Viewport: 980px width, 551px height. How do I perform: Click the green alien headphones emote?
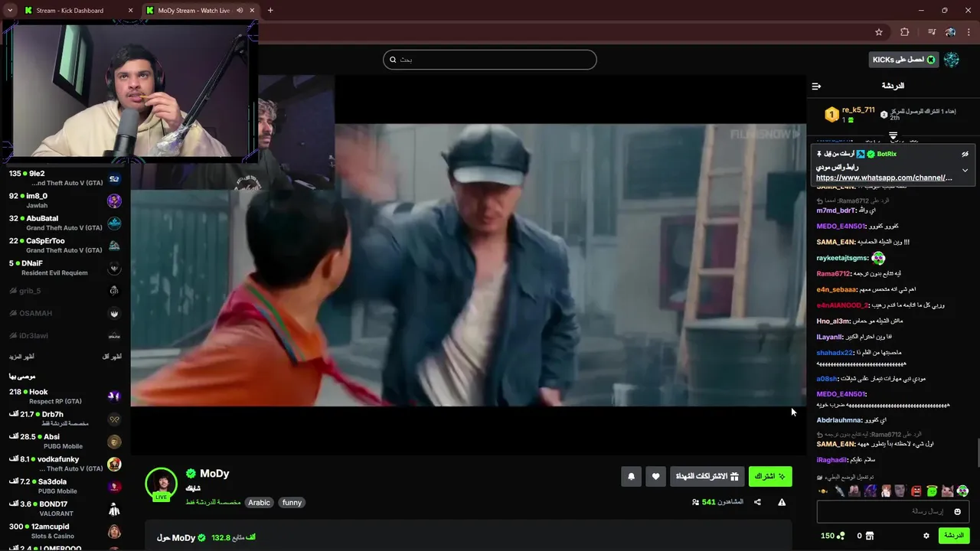(962, 491)
